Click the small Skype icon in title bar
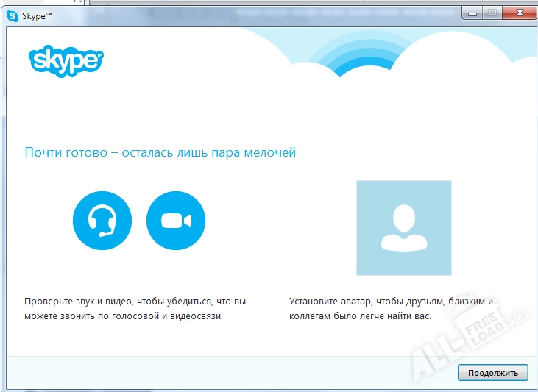The height and width of the screenshot is (392, 538). (x=13, y=13)
